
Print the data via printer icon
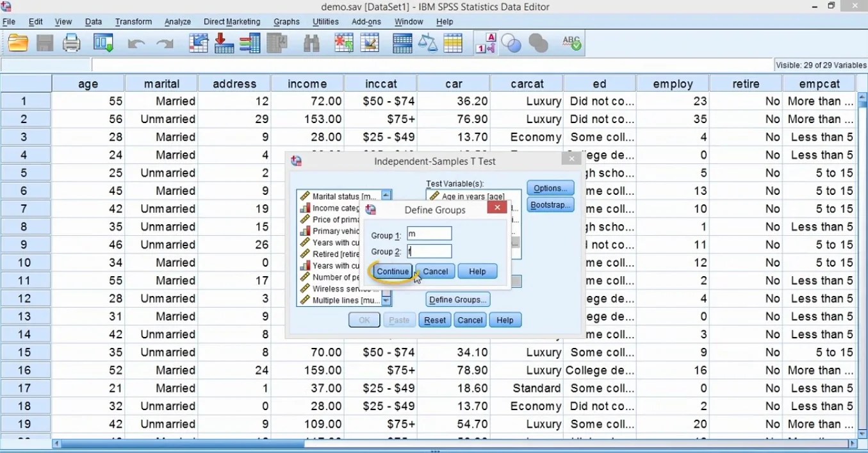[x=72, y=44]
